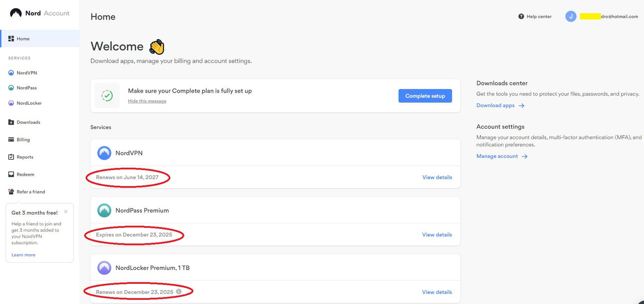Viewport: 644px width, 304px height.
Task: Click the J account avatar
Action: pyautogui.click(x=571, y=17)
